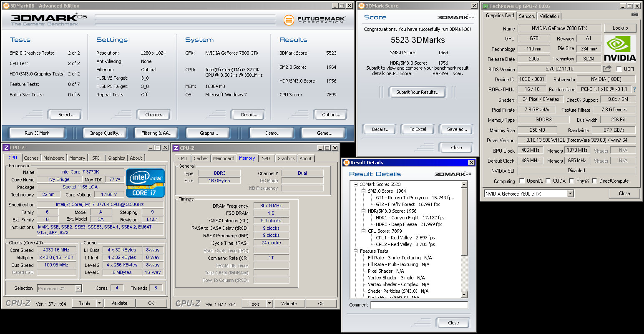Click the Result Details scrollbar down arrow
This screenshot has width=644, height=334.
(x=464, y=295)
